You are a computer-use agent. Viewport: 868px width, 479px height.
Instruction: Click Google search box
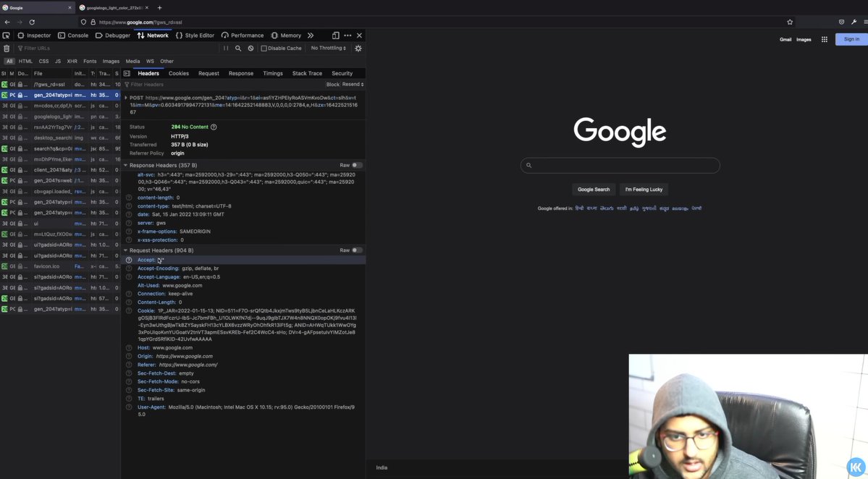click(620, 166)
